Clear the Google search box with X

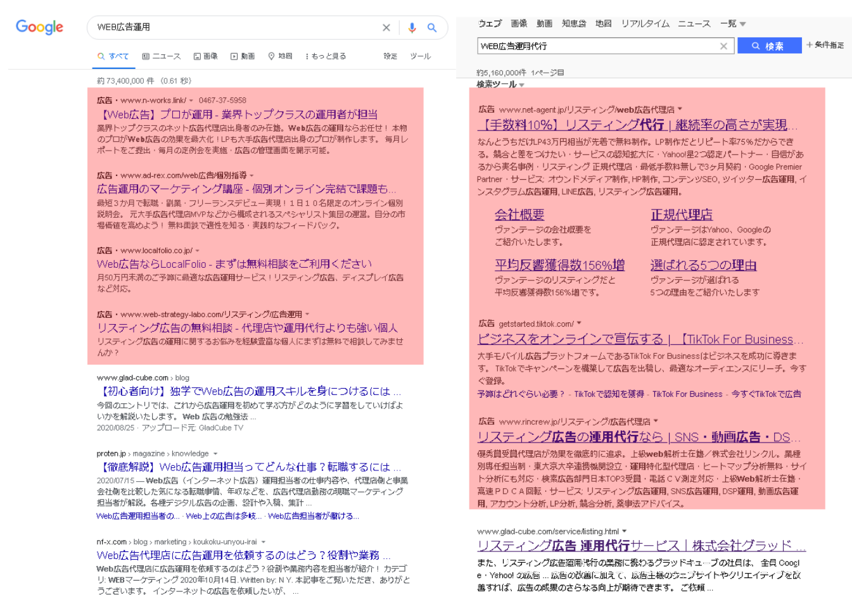tap(386, 27)
